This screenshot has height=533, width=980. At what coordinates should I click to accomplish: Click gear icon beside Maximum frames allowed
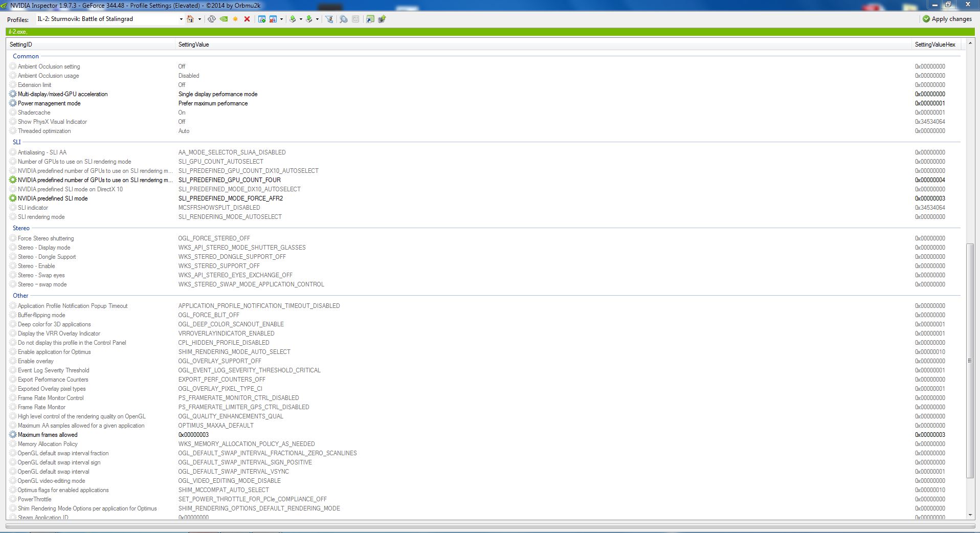(13, 435)
